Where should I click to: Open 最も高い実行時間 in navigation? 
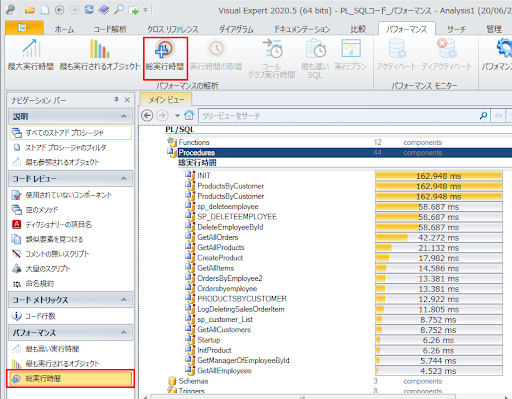(x=52, y=349)
